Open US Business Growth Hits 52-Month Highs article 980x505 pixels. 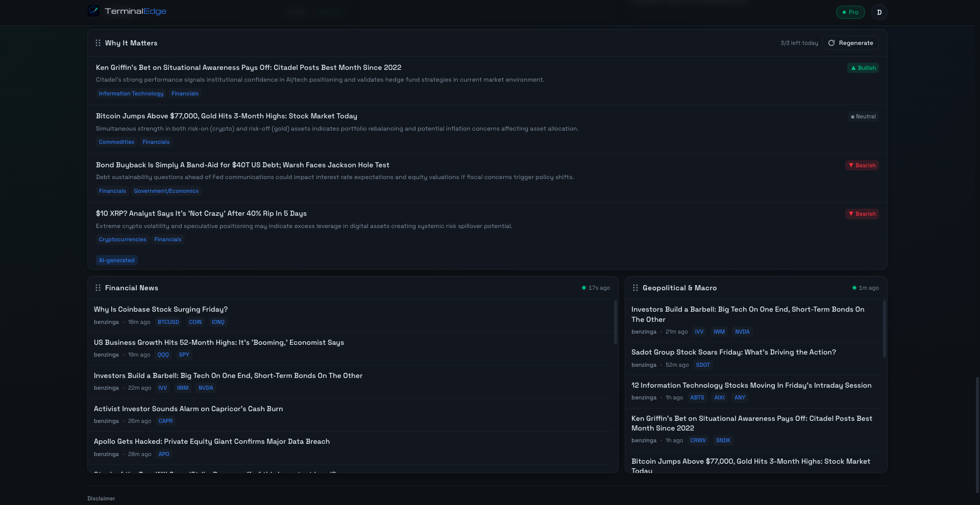219,342
